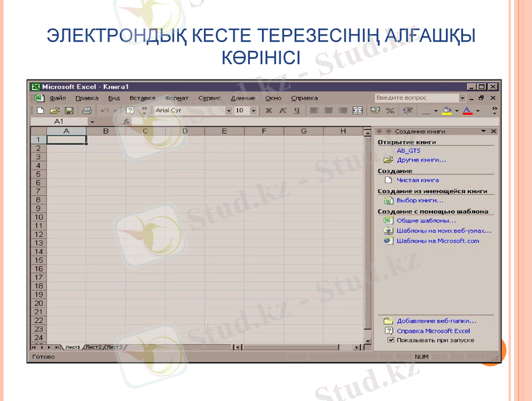Open the Правка menu
The width and height of the screenshot is (532, 401).
tap(87, 98)
